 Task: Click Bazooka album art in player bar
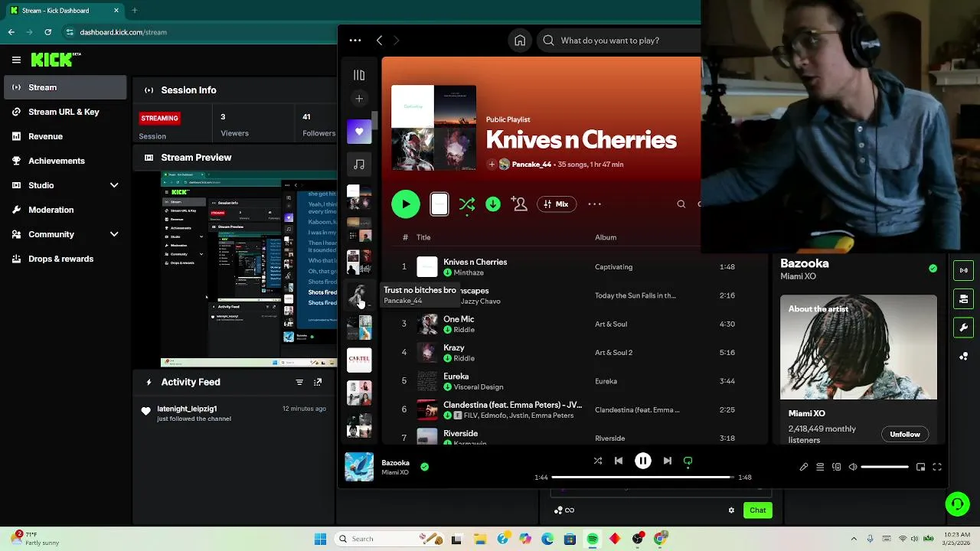[x=359, y=467]
